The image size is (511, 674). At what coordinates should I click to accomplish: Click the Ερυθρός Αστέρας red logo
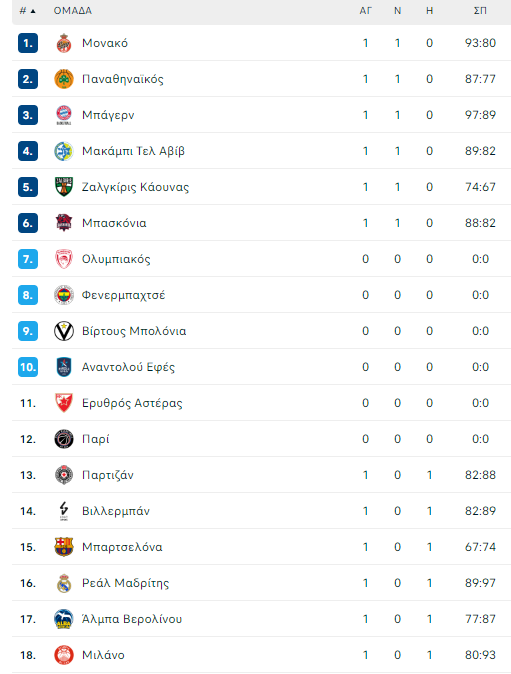(x=64, y=403)
